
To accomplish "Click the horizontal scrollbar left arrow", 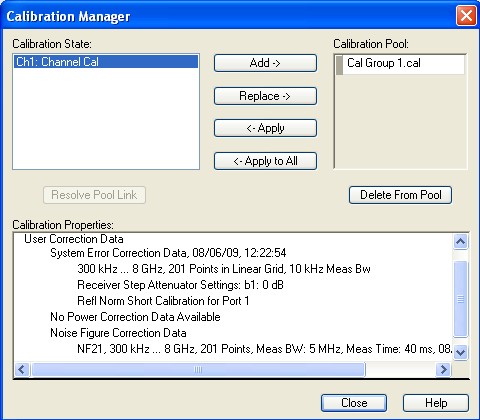I will (22, 369).
